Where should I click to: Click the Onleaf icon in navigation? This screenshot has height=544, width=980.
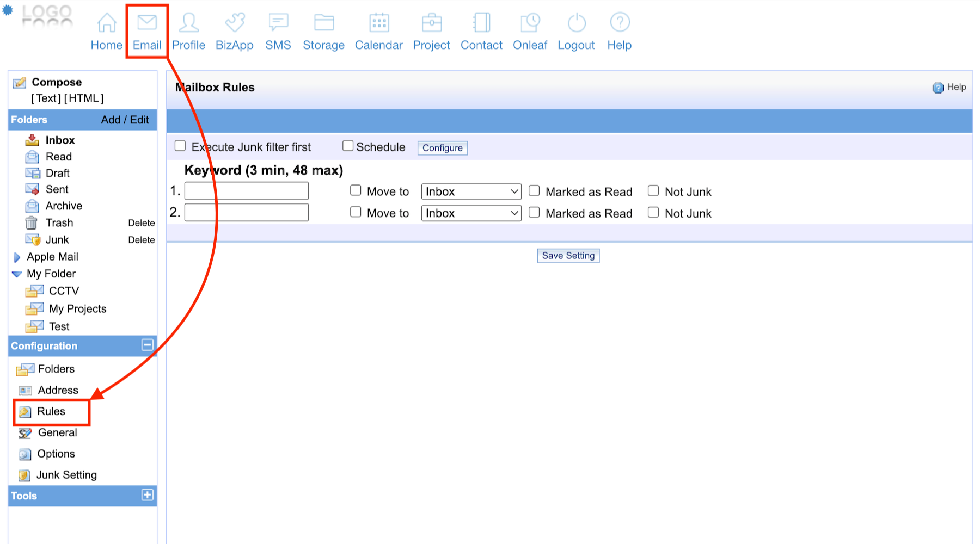pos(530,23)
